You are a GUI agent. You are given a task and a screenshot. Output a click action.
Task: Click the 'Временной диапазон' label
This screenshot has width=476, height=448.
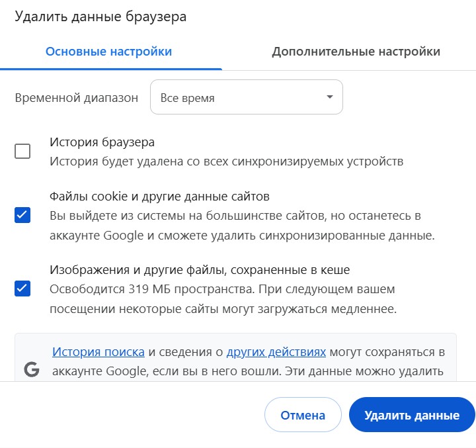pos(77,98)
